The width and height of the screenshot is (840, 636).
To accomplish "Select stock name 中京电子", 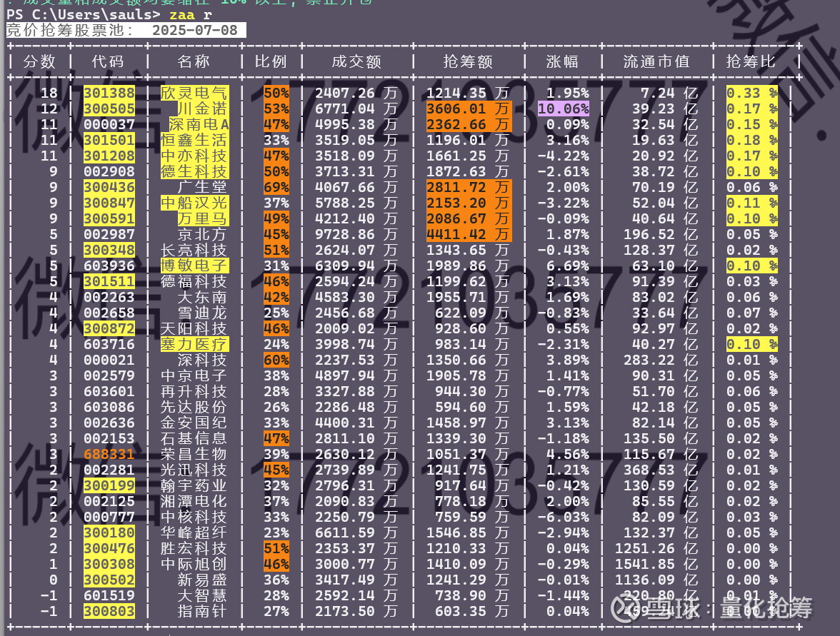I will point(194,375).
